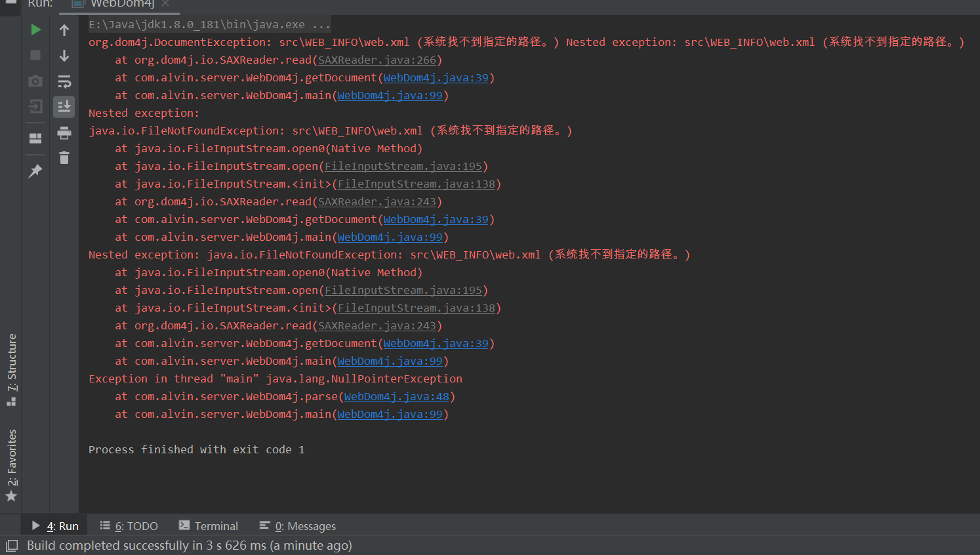Open WebDom4j.java:48 link in parse frame
This screenshot has width=980, height=555.
[x=397, y=396]
